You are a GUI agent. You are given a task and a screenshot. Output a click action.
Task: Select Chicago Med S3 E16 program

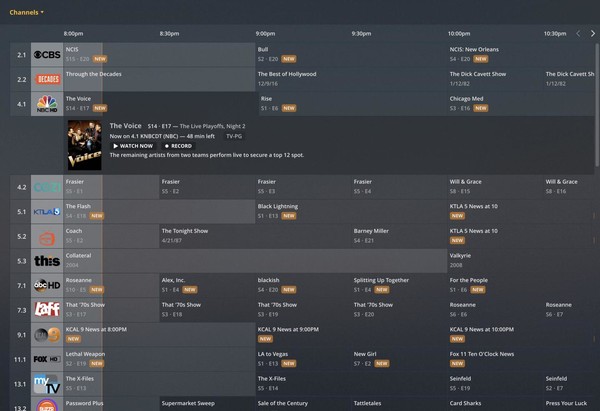coord(520,104)
